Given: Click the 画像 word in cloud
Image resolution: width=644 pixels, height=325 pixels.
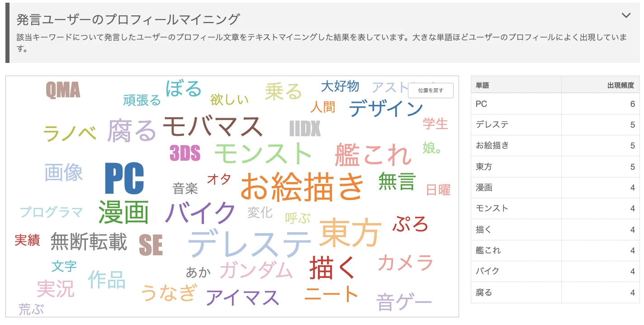Looking at the screenshot, I should point(64,172).
